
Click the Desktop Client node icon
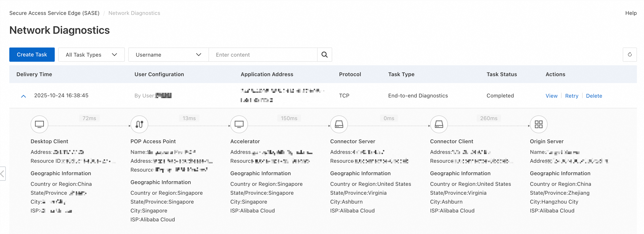coord(39,124)
